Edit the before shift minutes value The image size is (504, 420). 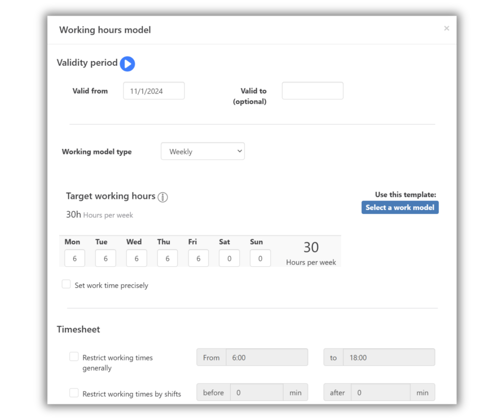(x=257, y=392)
